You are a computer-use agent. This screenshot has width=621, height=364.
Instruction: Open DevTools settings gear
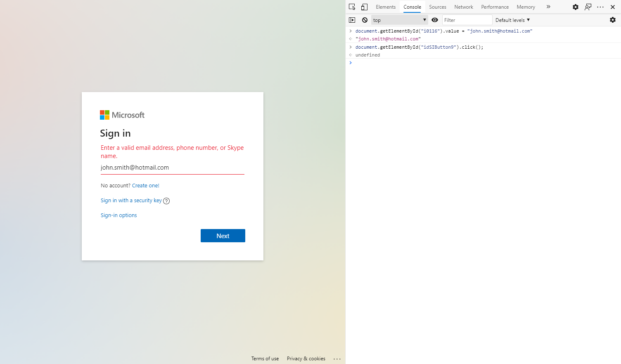(x=575, y=7)
